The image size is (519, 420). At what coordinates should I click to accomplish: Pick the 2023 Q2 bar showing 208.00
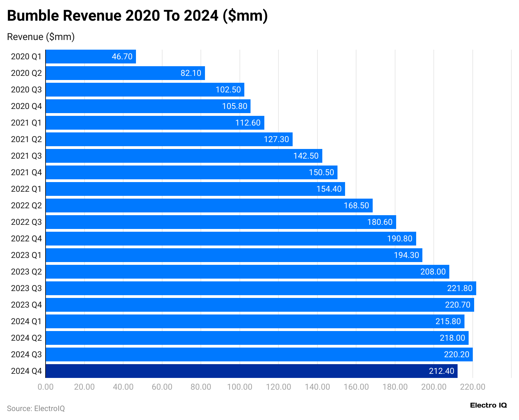247,272
